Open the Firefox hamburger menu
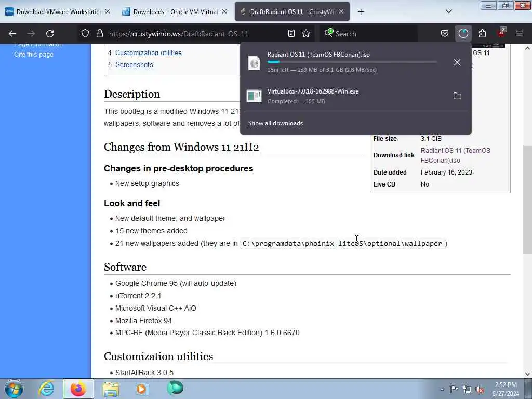532x399 pixels. point(520,33)
